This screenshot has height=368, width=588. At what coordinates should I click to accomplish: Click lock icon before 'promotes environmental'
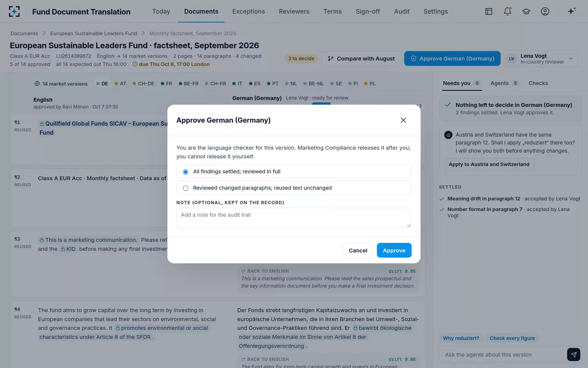pyautogui.click(x=118, y=328)
